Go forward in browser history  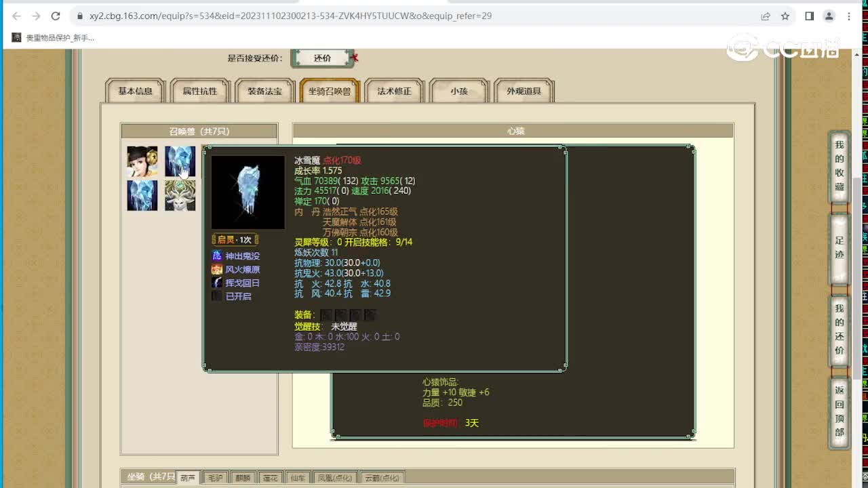[x=36, y=16]
